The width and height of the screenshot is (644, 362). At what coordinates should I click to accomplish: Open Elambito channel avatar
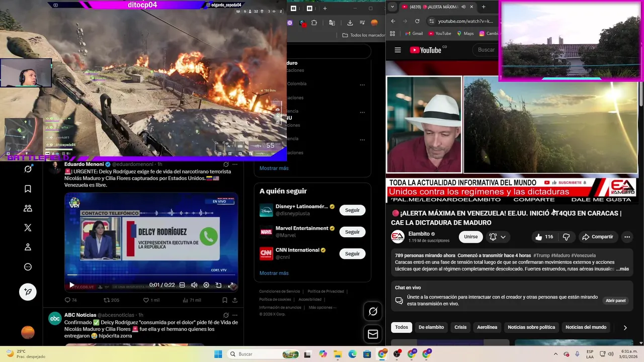[398, 237]
